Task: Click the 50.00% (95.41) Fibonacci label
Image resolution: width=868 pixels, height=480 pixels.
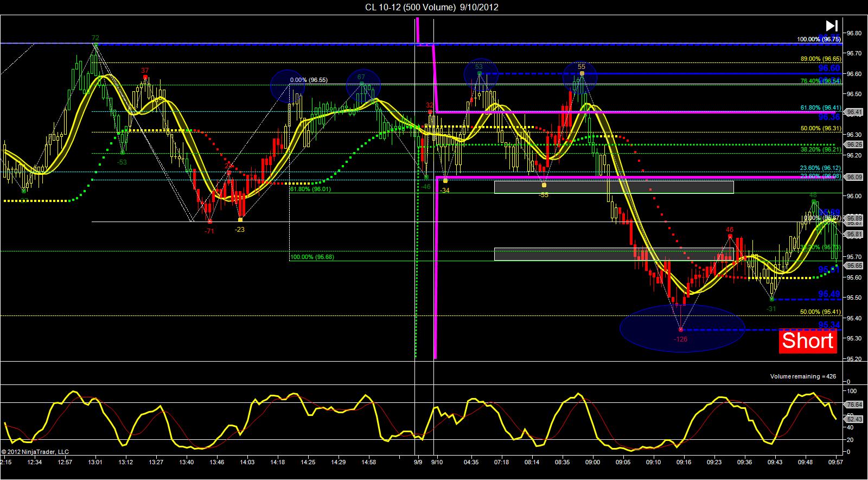Action: coord(820,312)
